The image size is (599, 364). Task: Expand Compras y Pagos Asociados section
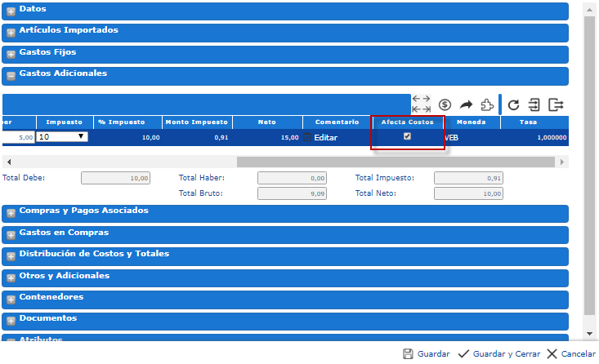[11, 213]
